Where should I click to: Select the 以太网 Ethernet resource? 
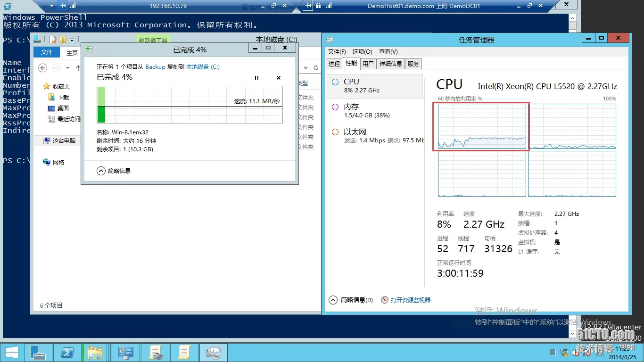click(375, 136)
